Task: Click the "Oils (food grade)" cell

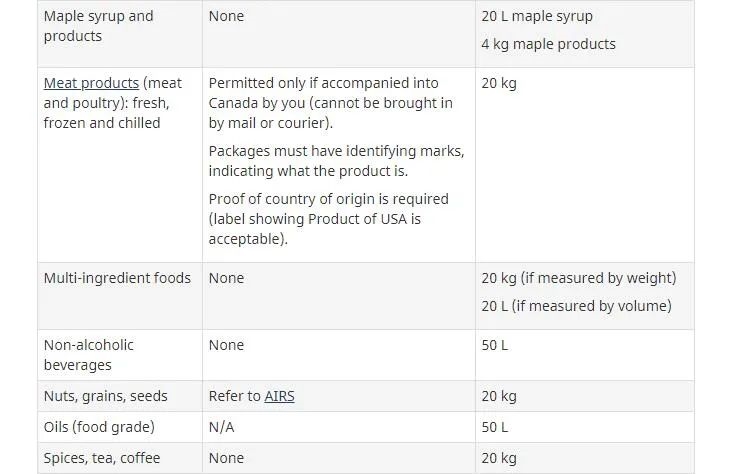Action: click(x=99, y=427)
